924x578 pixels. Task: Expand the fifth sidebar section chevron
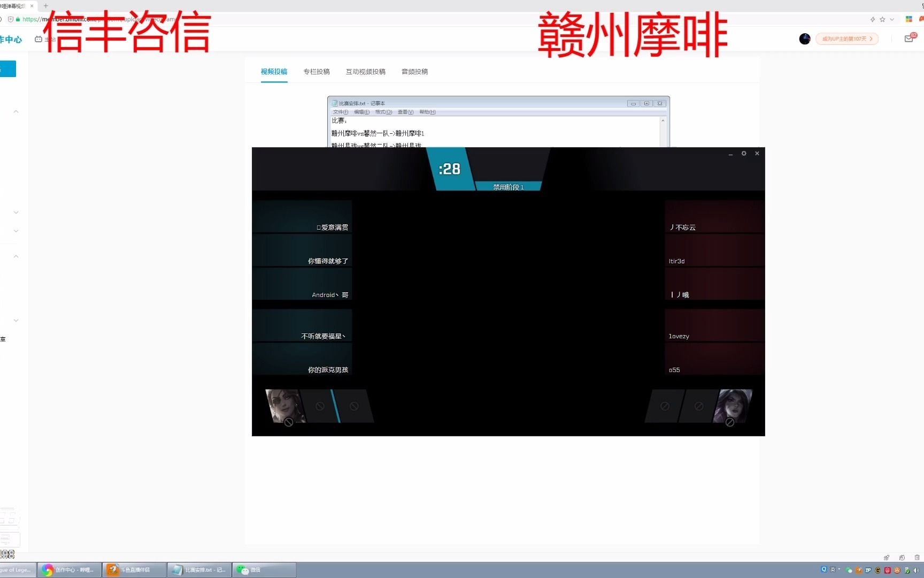click(x=16, y=321)
